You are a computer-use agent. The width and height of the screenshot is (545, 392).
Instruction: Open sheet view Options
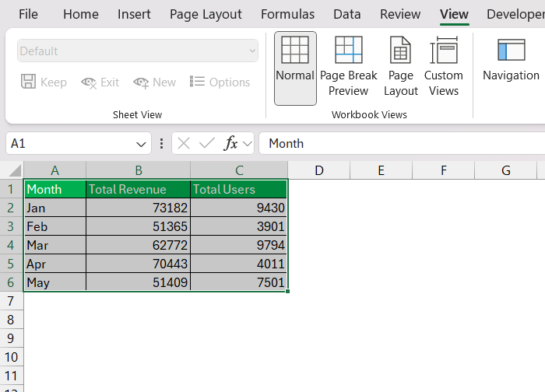(x=220, y=82)
